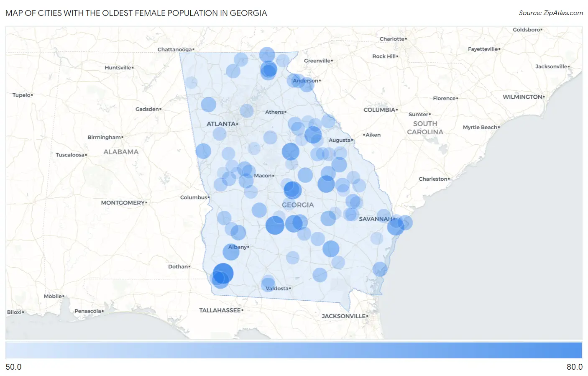Click the Augusta city label
This screenshot has width=588, height=376.
[339, 140]
